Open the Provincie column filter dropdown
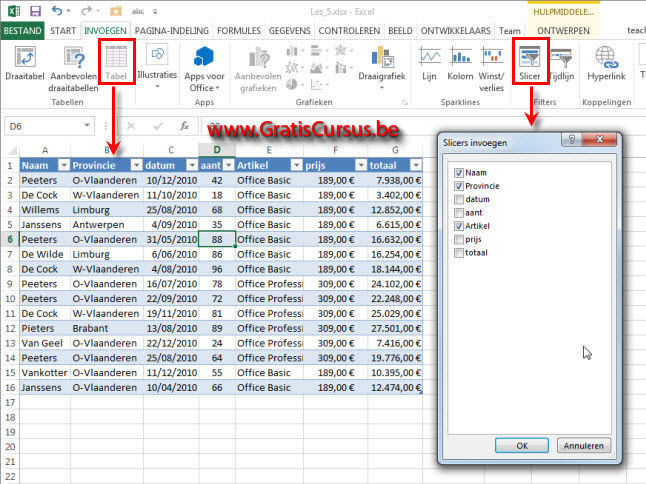The image size is (646, 484). [136, 165]
